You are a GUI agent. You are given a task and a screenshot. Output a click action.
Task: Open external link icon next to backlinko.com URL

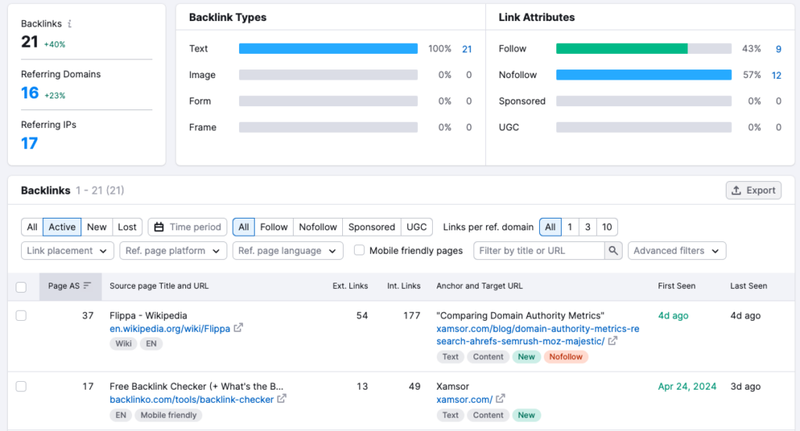[x=282, y=400]
